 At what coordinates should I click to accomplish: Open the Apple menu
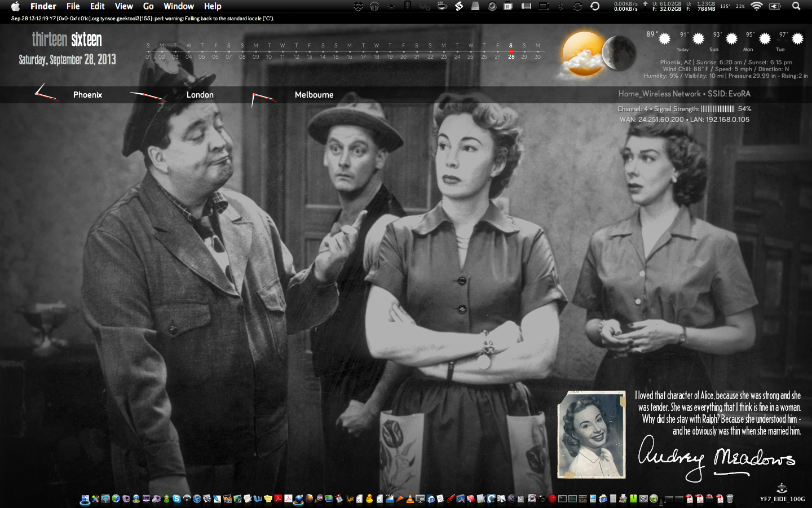pyautogui.click(x=16, y=6)
